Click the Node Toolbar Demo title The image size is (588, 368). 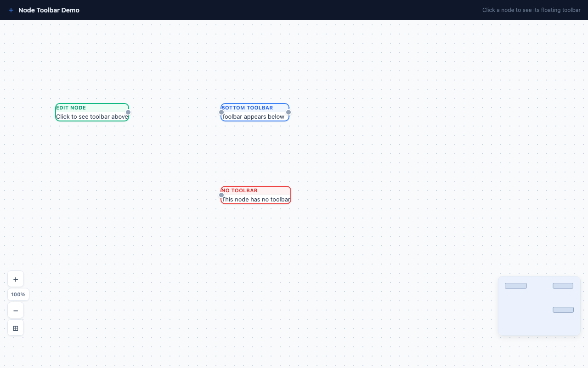tap(49, 10)
